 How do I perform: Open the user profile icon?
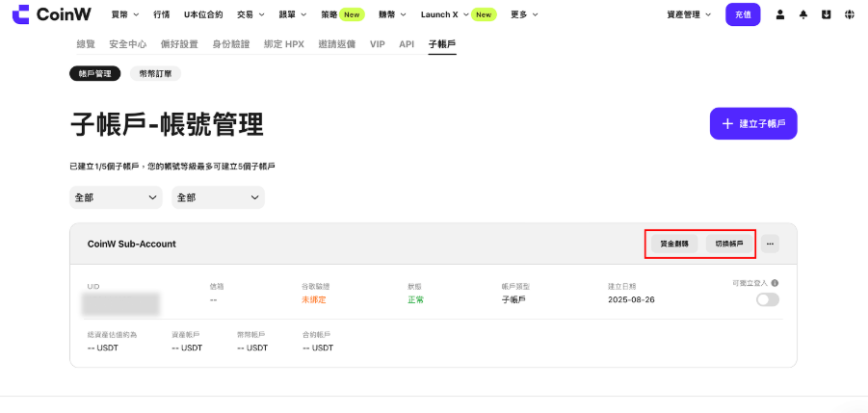[780, 15]
